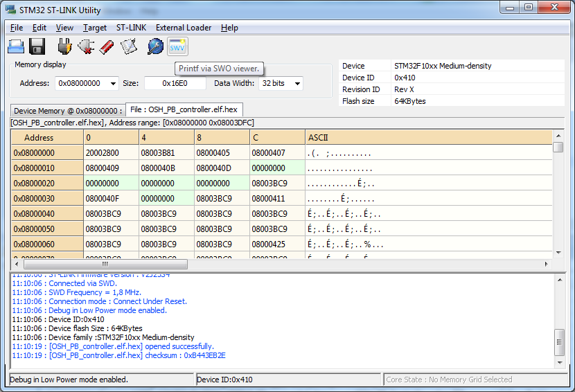
Task: Click the ASCII column header
Action: (x=317, y=138)
